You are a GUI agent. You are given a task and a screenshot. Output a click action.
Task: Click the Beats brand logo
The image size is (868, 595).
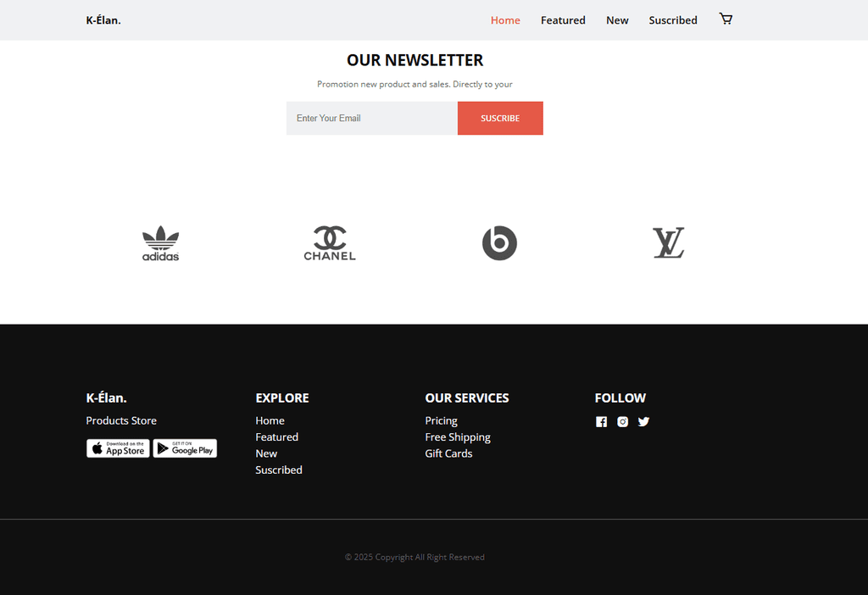coord(499,243)
